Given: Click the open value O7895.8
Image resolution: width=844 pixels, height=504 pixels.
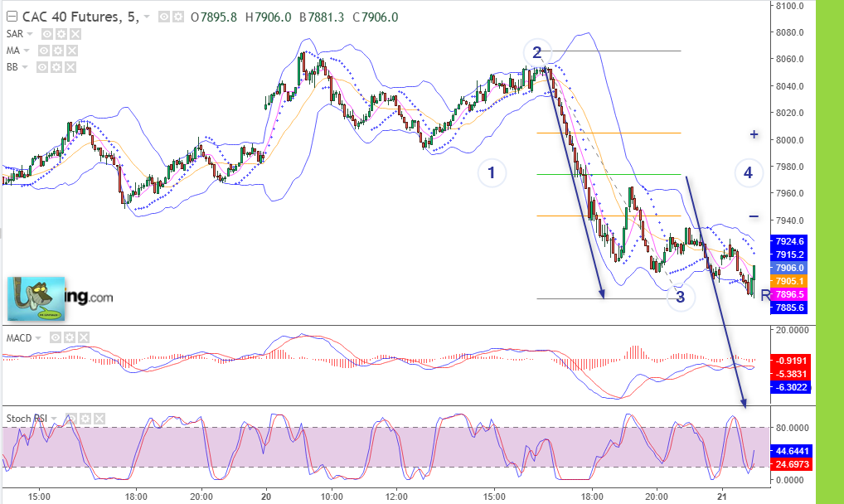Looking at the screenshot, I should (x=214, y=17).
